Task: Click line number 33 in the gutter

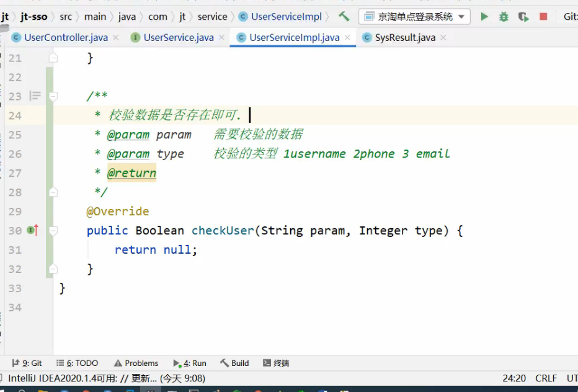Action: [x=15, y=288]
